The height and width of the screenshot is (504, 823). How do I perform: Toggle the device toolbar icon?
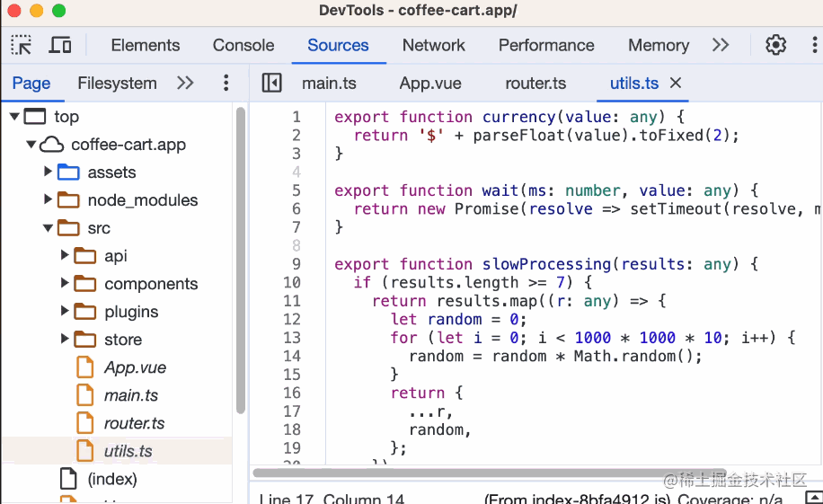click(60, 45)
